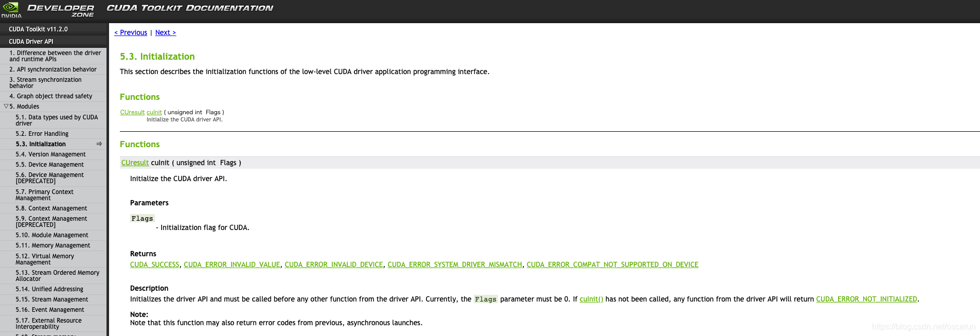Click cuInit link in functions summary

pos(154,112)
